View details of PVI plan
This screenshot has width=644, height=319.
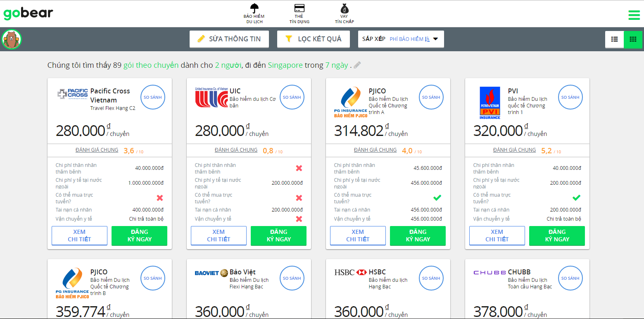tap(497, 236)
